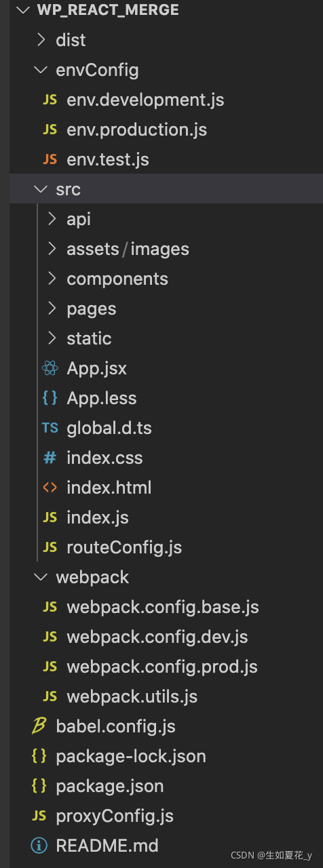The image size is (323, 868).
Task: Click the Babel icon beside babel.config.js
Action: [39, 726]
